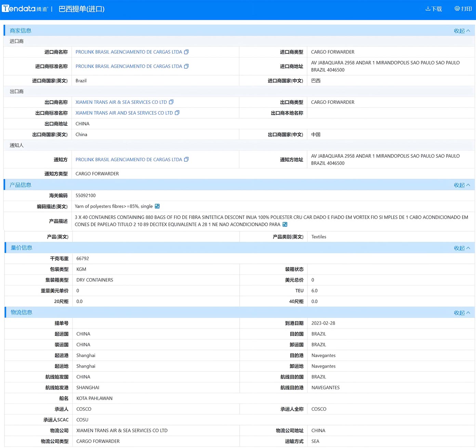476x448 pixels.
Task: Copy icon in 进口商标准名称 row
Action: click(x=186, y=66)
